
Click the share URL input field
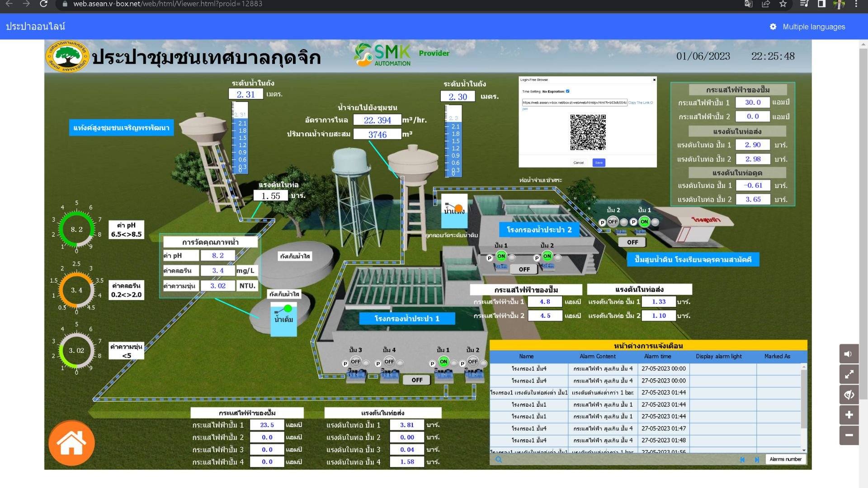[574, 103]
